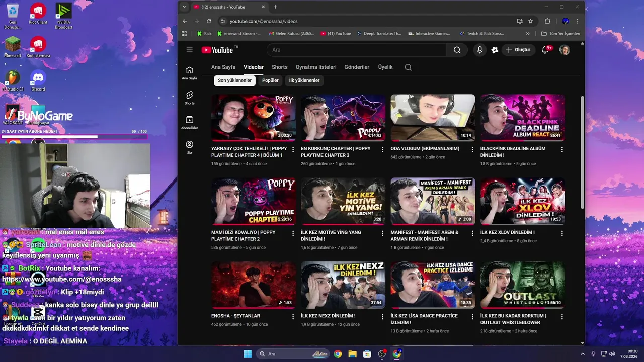Open İLK KEZ NEXZ DİNLEDİM video title
The width and height of the screenshot is (644, 362).
click(x=328, y=316)
